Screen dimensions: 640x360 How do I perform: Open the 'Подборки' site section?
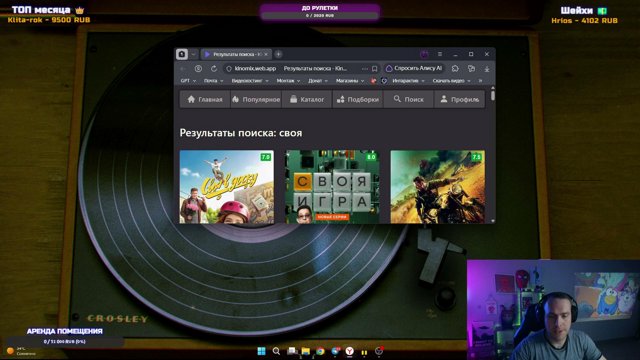358,99
